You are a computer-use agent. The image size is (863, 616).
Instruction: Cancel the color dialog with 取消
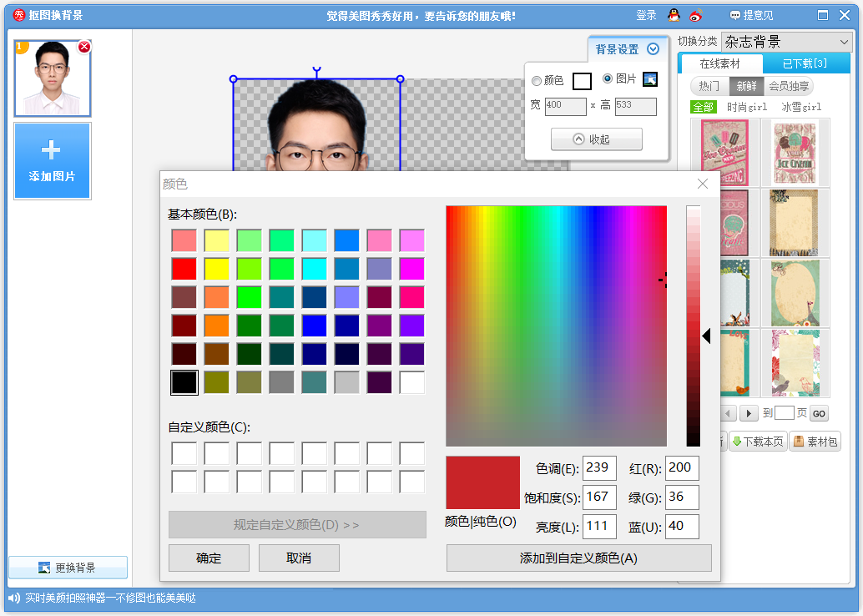tap(299, 558)
